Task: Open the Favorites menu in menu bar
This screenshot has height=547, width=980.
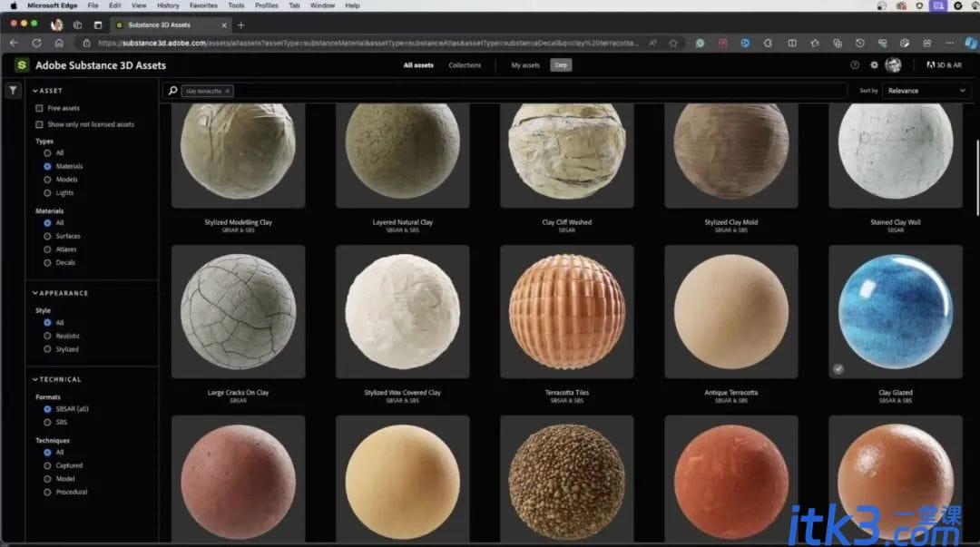Action: pos(203,5)
